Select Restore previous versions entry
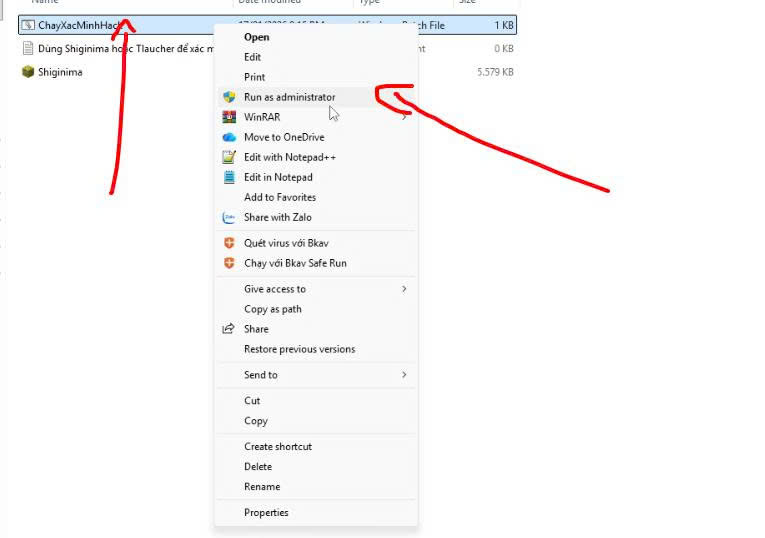Image resolution: width=765 pixels, height=538 pixels. (x=299, y=349)
